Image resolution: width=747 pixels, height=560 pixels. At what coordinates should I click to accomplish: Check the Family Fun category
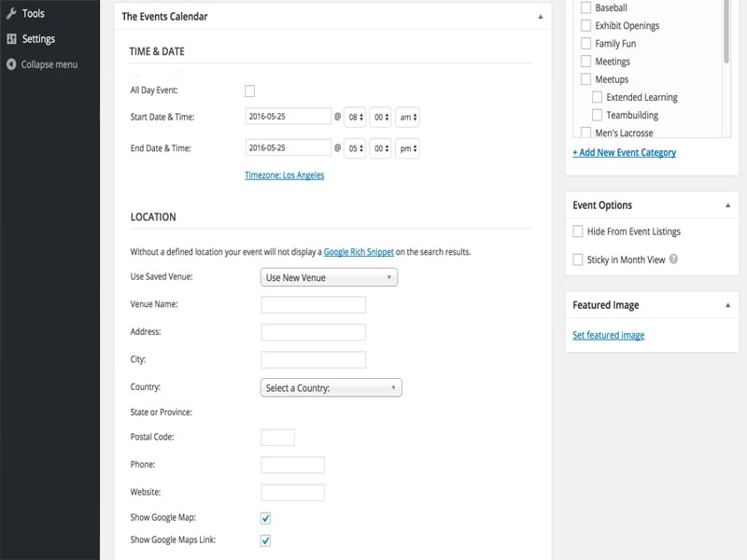tap(586, 43)
